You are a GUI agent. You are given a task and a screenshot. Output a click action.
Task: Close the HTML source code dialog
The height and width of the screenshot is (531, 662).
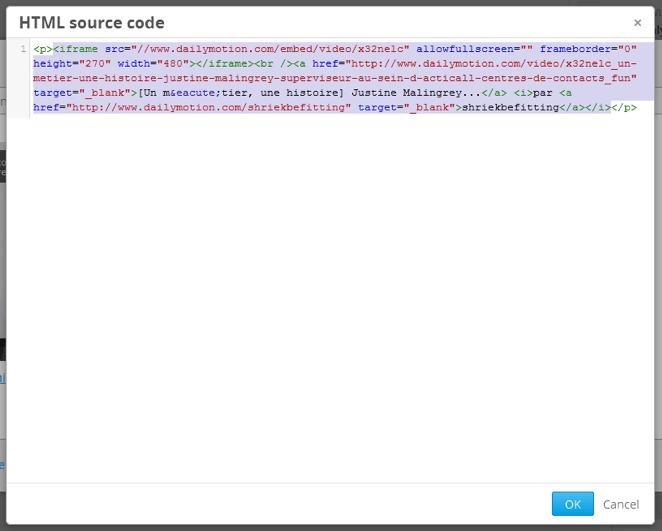[x=638, y=23]
